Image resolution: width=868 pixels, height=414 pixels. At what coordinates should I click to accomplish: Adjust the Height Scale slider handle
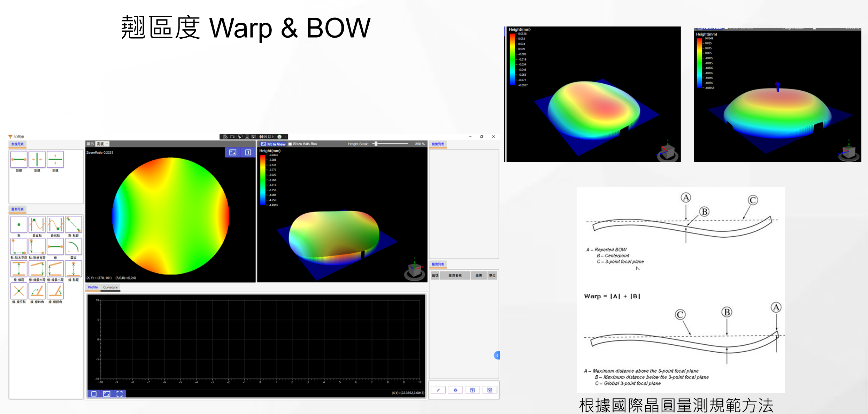pos(376,144)
